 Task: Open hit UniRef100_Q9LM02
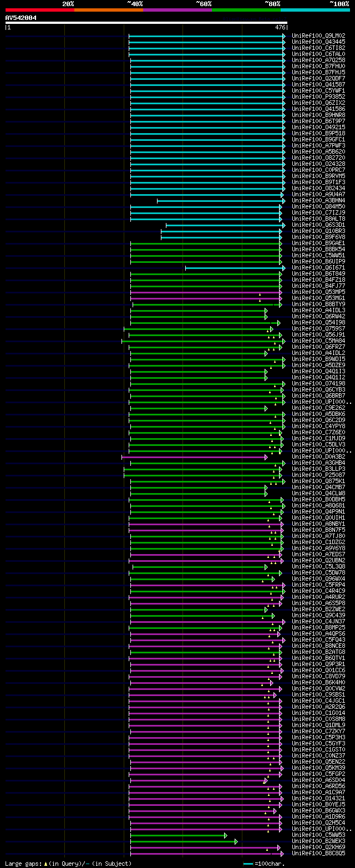coord(318,35)
